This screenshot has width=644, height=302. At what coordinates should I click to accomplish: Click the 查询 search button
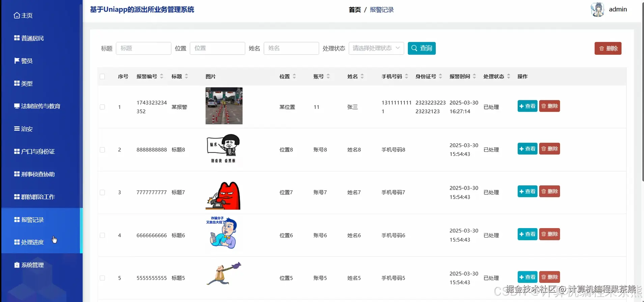click(422, 48)
